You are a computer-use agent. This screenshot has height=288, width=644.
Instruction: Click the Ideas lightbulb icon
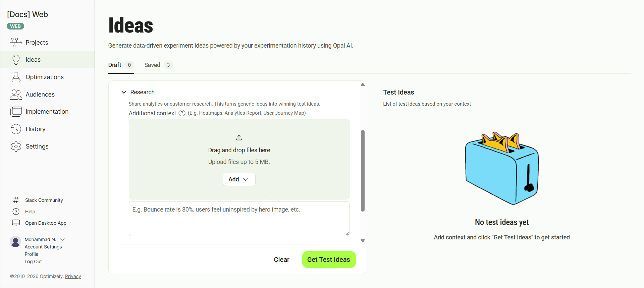click(x=16, y=60)
